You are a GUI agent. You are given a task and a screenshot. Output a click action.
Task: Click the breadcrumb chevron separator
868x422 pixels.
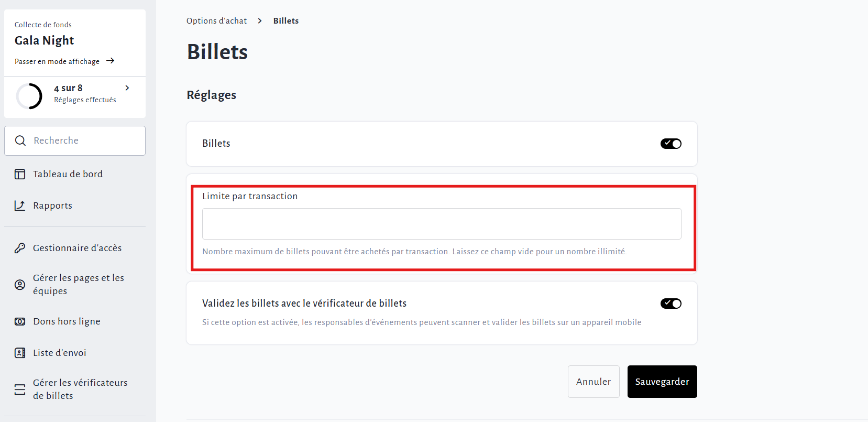(260, 21)
